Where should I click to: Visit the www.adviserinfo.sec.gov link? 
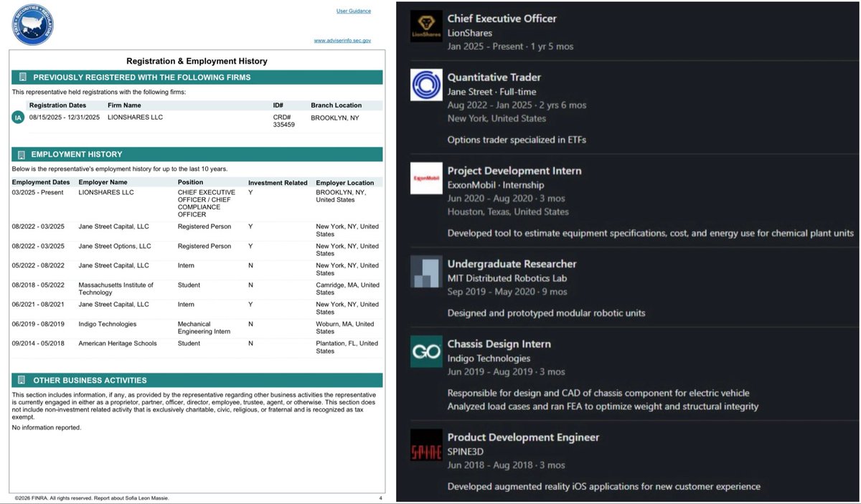point(342,41)
